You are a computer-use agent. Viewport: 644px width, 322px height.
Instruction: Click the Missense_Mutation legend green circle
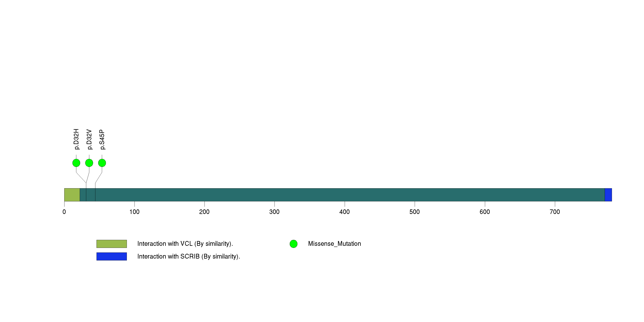coord(293,244)
